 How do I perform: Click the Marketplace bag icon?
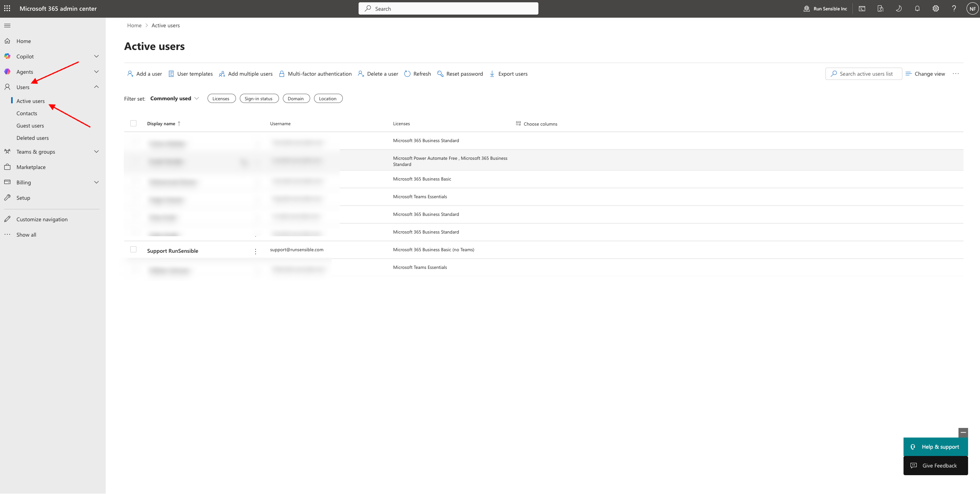coord(7,167)
